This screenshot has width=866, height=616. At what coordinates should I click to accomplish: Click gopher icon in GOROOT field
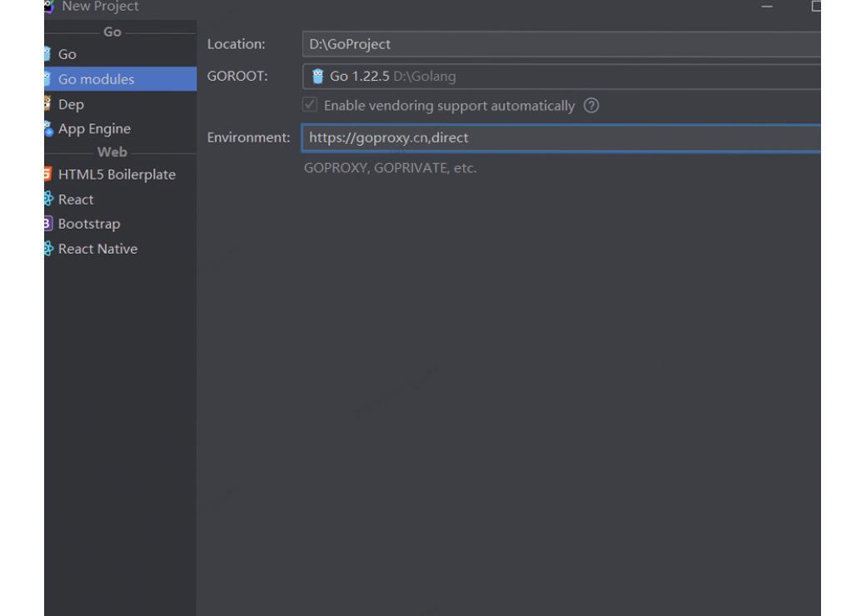[x=317, y=77]
